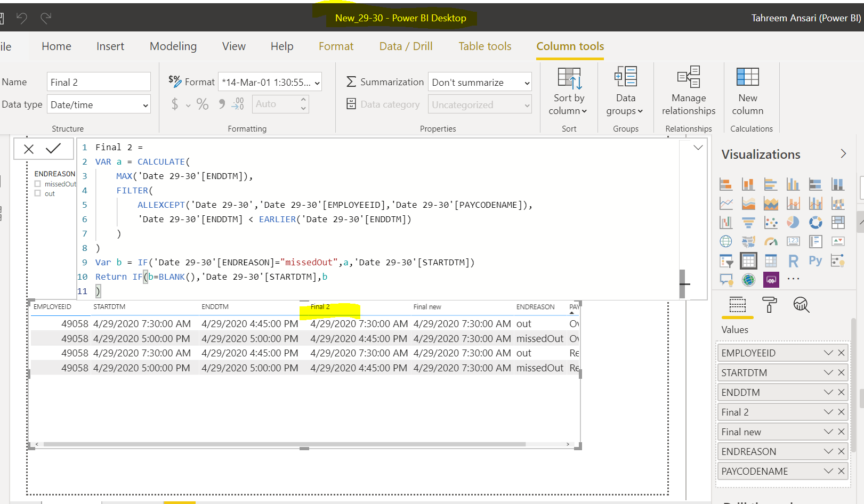Screen dimensions: 864x504
Task: Select the card visual with 123
Action: click(793, 241)
